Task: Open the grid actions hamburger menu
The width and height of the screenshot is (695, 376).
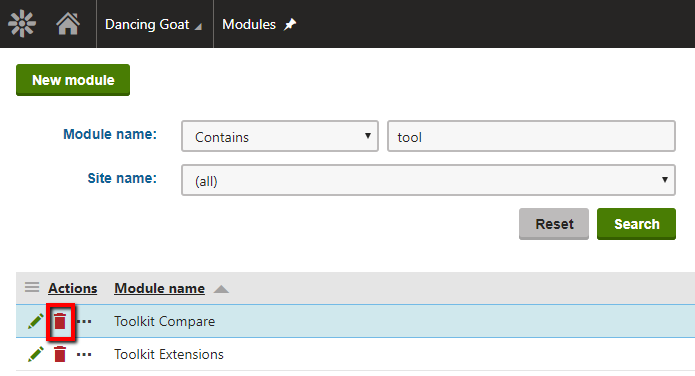Action: pyautogui.click(x=32, y=287)
